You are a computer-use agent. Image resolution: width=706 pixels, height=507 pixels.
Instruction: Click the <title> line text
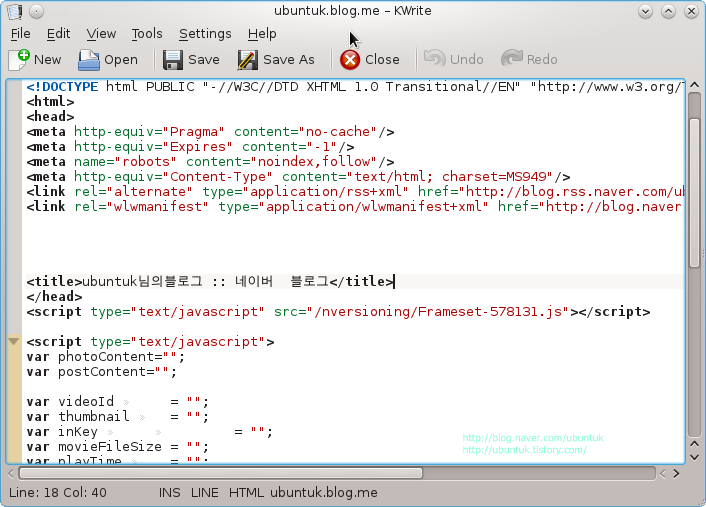click(x=210, y=281)
